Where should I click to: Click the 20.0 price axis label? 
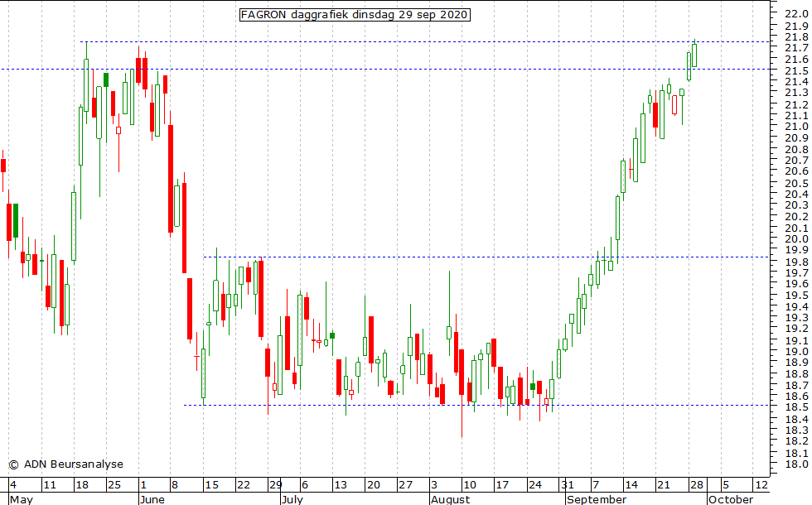796,239
